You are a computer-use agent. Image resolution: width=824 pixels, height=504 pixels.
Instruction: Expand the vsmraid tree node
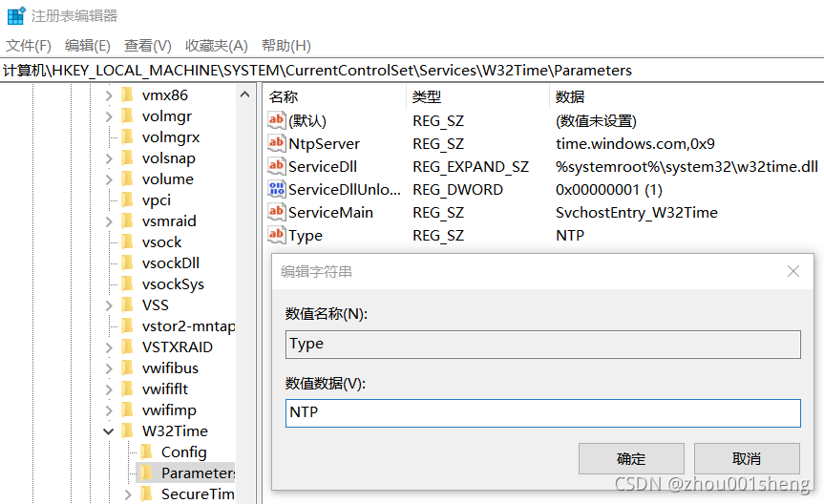pos(108,221)
